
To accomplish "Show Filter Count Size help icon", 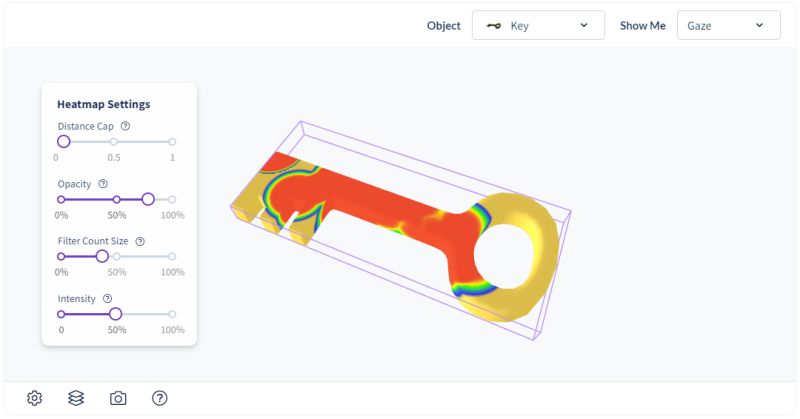I will [x=140, y=241].
